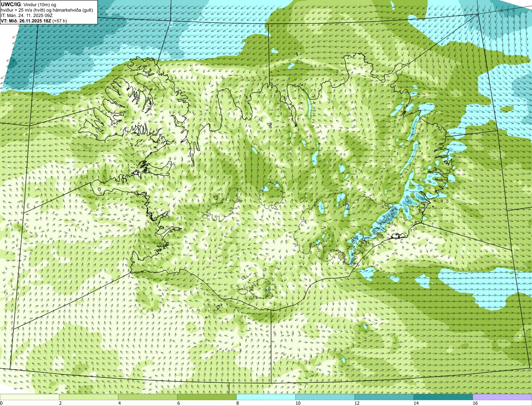
Task: Click the 8–10 m/s light cyan swatch
Action: pyautogui.click(x=266, y=397)
